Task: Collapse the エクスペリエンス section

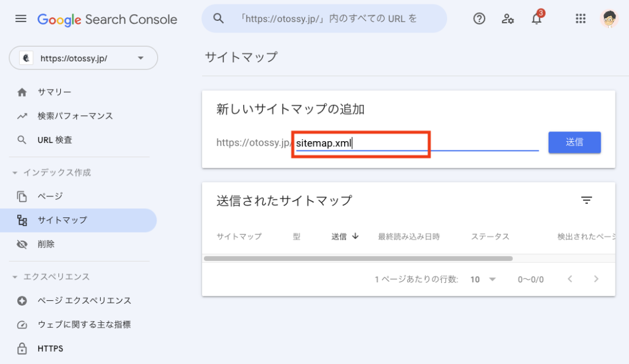Action: point(15,277)
